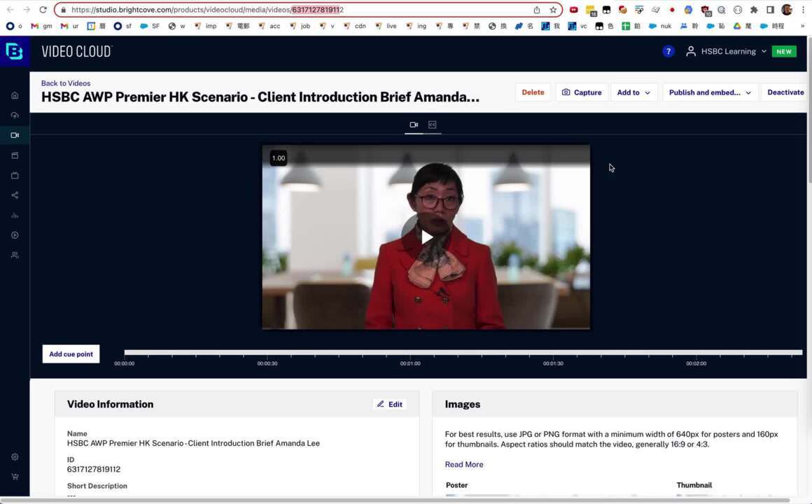Expand the Add to dropdown
This screenshot has height=504, width=812.
click(x=633, y=92)
